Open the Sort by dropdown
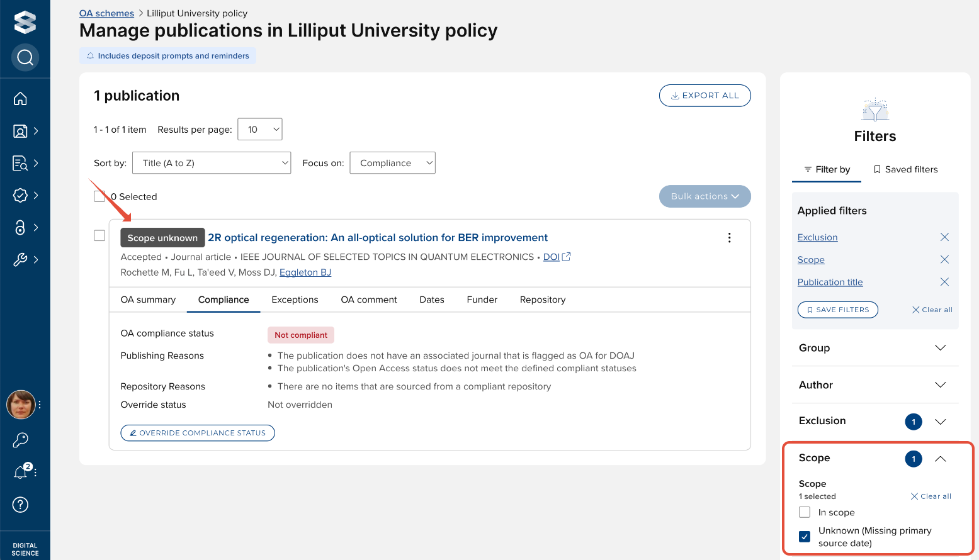Image resolution: width=979 pixels, height=560 pixels. [x=212, y=163]
